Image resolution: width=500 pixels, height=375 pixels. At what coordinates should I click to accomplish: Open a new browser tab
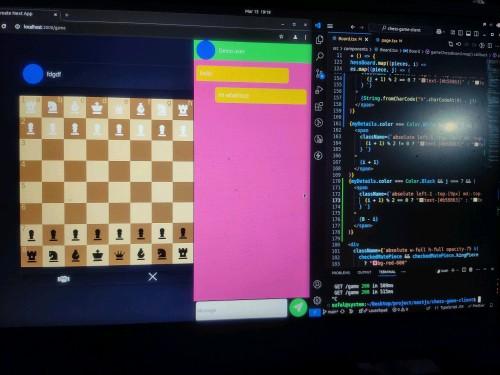pyautogui.click(x=66, y=15)
